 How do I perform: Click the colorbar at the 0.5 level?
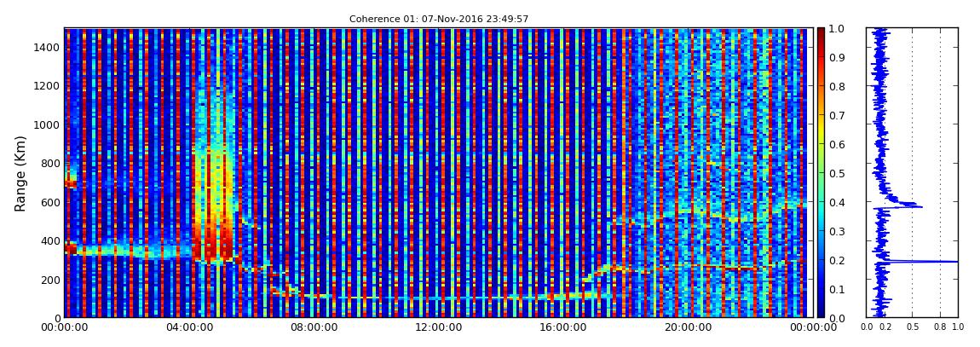pyautogui.click(x=821, y=173)
